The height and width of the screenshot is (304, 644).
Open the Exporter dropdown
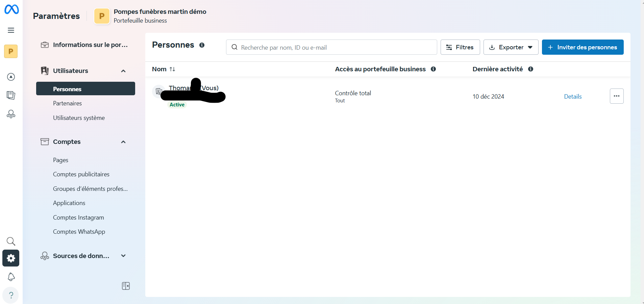[x=511, y=47]
